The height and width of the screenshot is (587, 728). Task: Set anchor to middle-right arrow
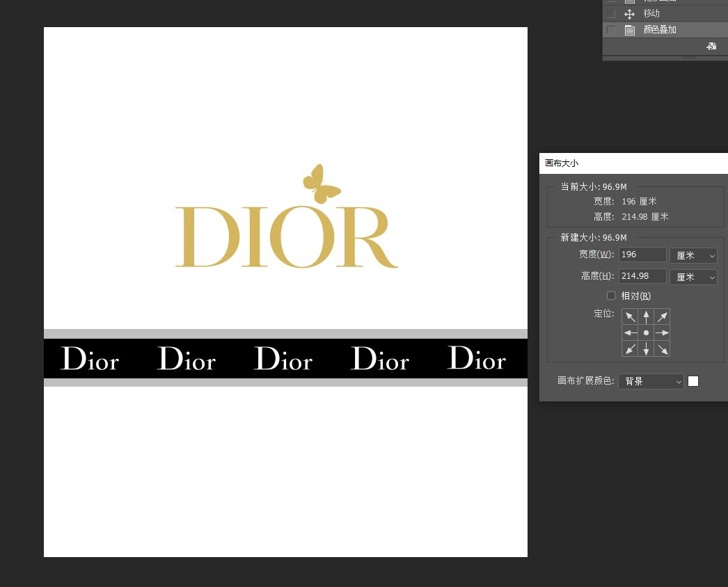tap(662, 332)
